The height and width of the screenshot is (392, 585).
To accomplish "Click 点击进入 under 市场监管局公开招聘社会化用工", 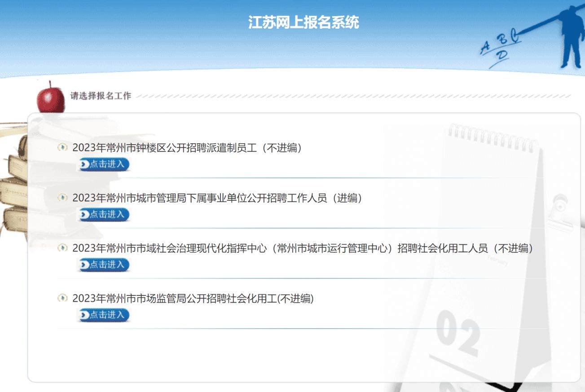I will point(104,315).
